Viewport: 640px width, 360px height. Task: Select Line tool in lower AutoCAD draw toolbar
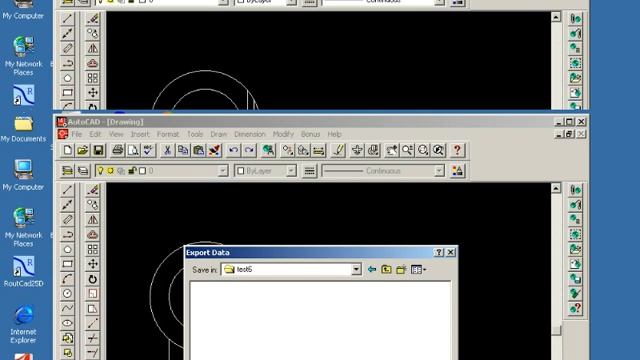click(67, 190)
